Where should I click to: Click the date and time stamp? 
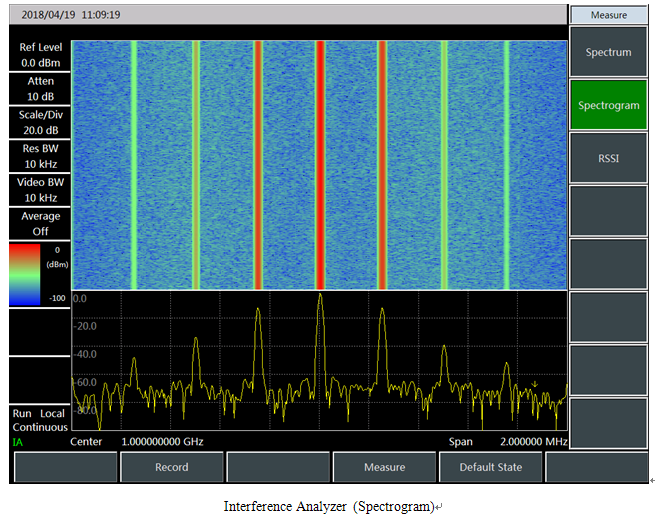click(72, 16)
